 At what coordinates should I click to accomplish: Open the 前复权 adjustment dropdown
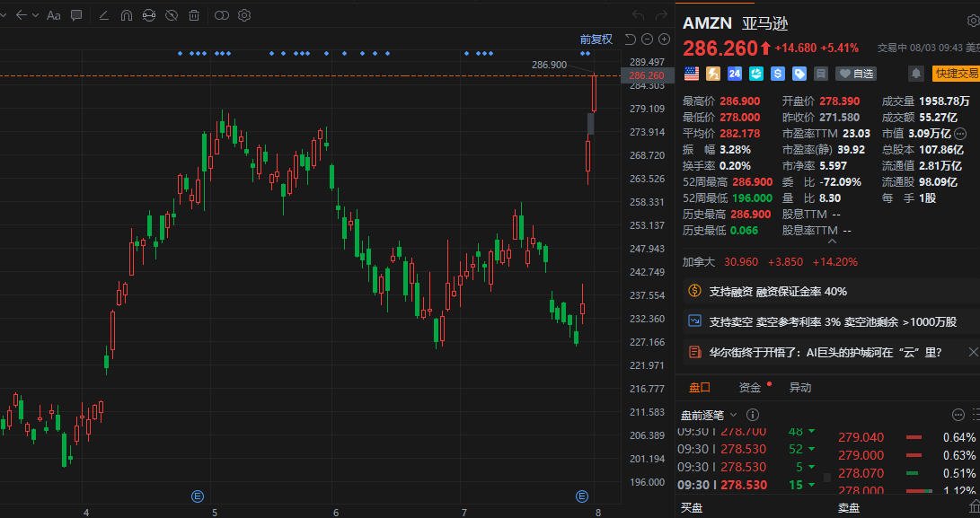point(596,40)
